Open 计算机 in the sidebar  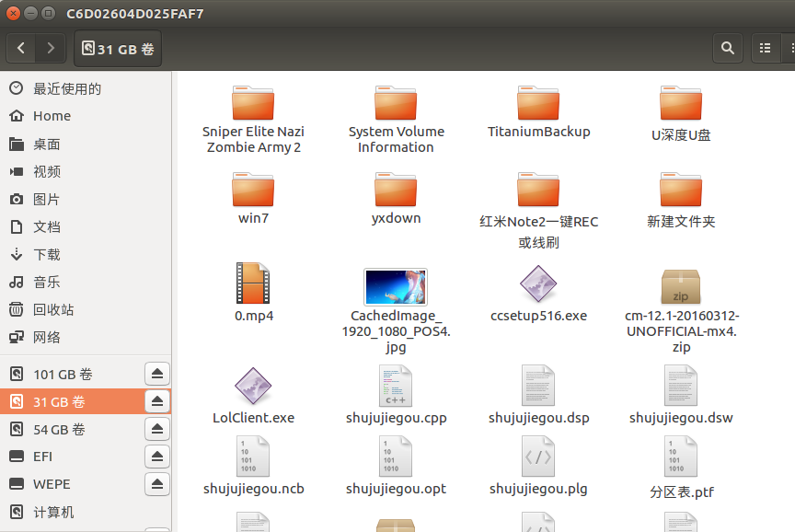click(x=86, y=513)
